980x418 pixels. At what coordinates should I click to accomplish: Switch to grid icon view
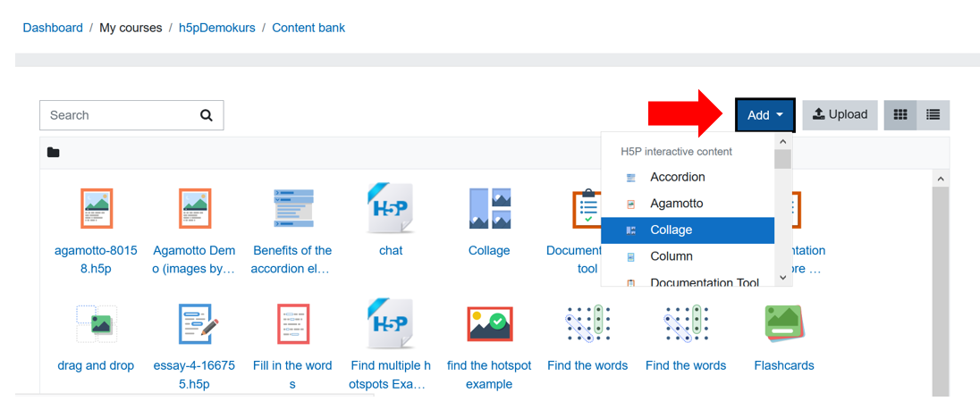click(900, 115)
